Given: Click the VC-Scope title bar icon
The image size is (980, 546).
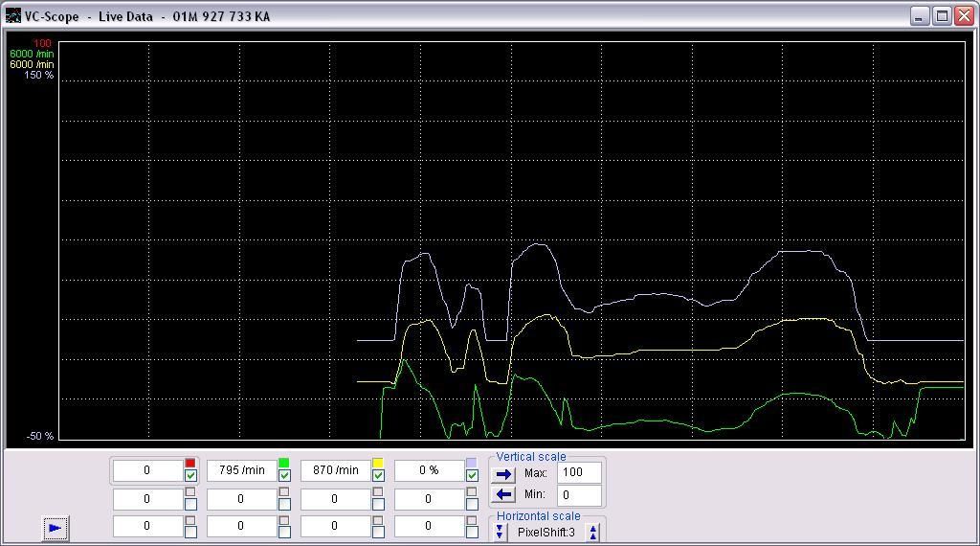Looking at the screenshot, I should pos(12,15).
